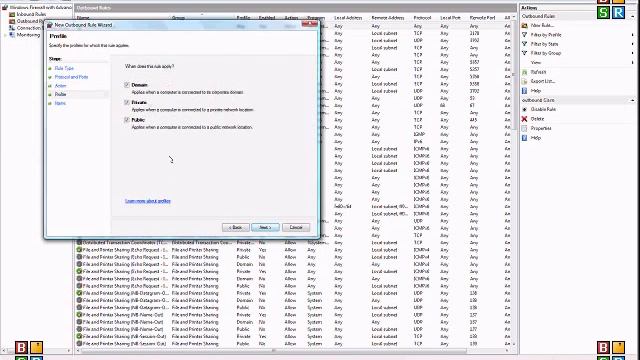Image resolution: width=640 pixels, height=360 pixels.
Task: Toggle the Private profile checkbox
Action: (x=127, y=102)
